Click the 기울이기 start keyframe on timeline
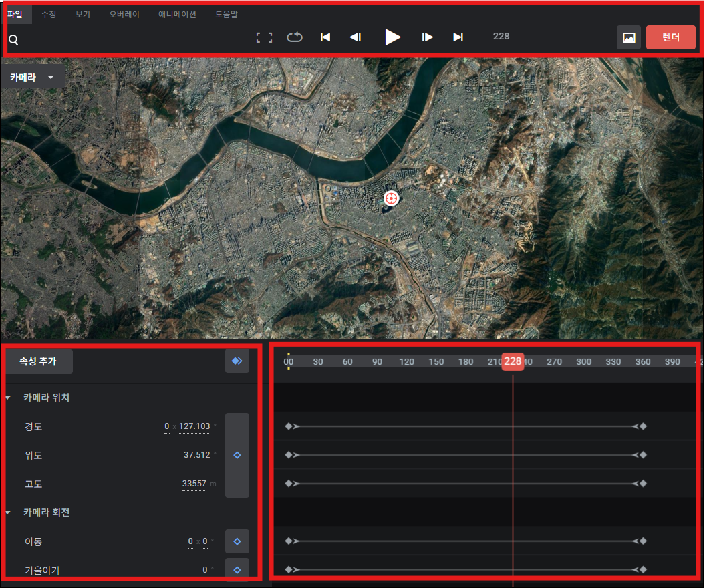The height and width of the screenshot is (588, 705). click(x=289, y=569)
